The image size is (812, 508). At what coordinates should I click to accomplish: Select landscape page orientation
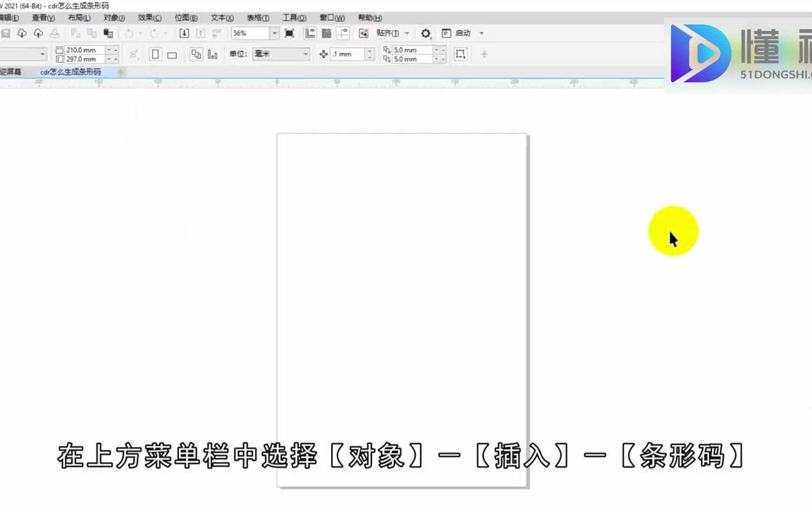click(x=172, y=55)
